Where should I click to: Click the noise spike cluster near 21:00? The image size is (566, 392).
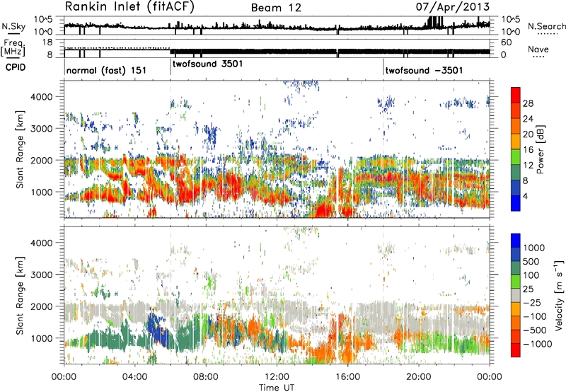point(434,22)
